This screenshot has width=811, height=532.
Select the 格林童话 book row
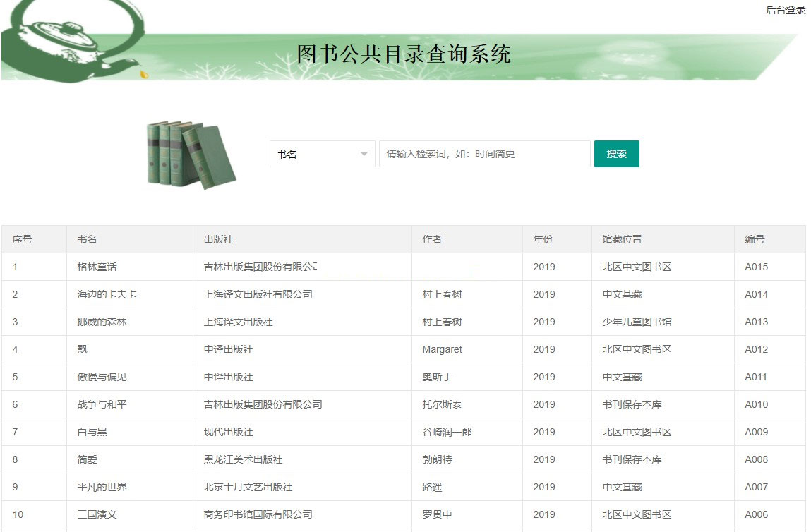(97, 267)
